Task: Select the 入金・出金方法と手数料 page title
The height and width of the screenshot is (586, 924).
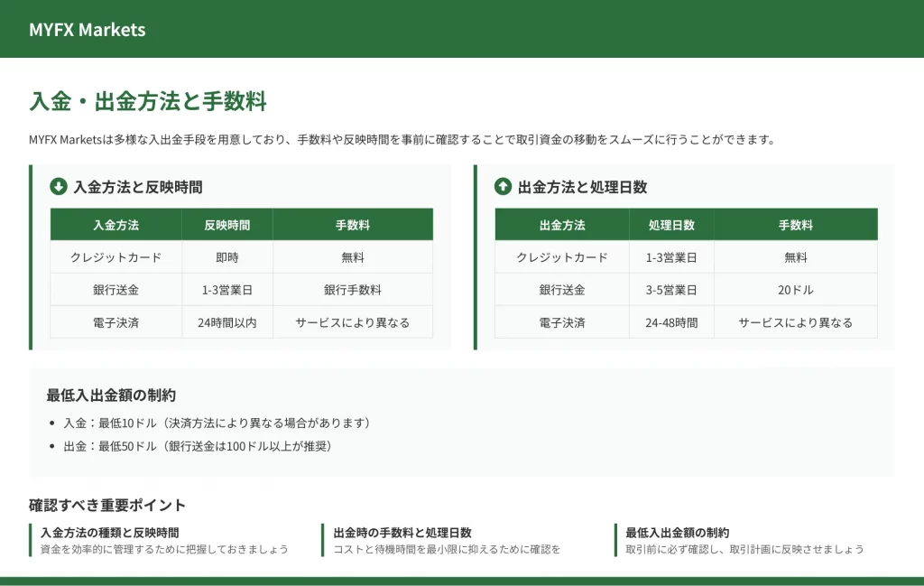Action: (148, 101)
